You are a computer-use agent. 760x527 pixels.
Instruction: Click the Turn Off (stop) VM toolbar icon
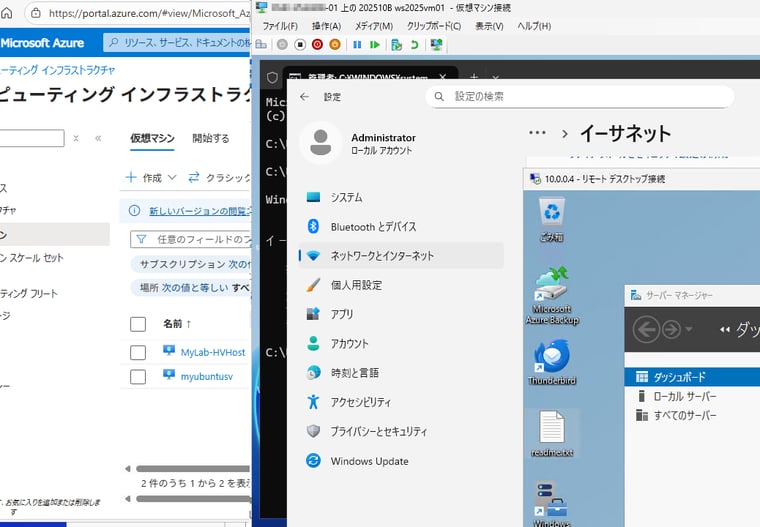point(300,45)
